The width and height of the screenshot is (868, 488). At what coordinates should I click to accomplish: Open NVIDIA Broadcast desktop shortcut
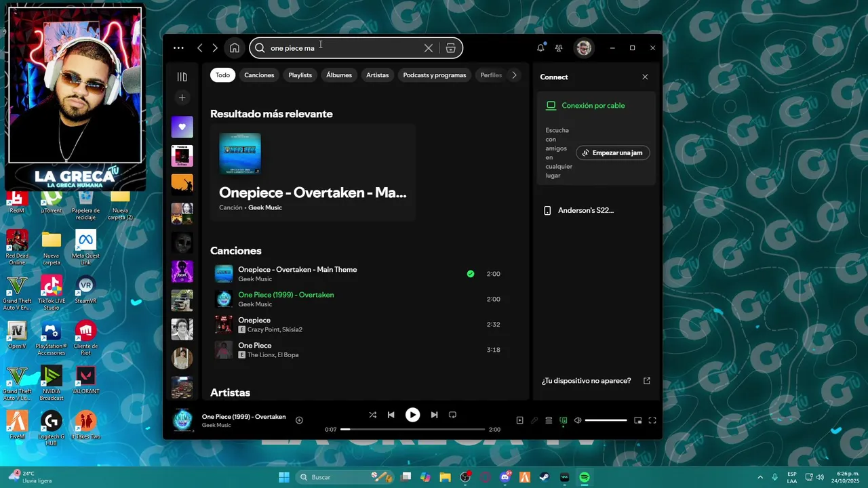[51, 384]
